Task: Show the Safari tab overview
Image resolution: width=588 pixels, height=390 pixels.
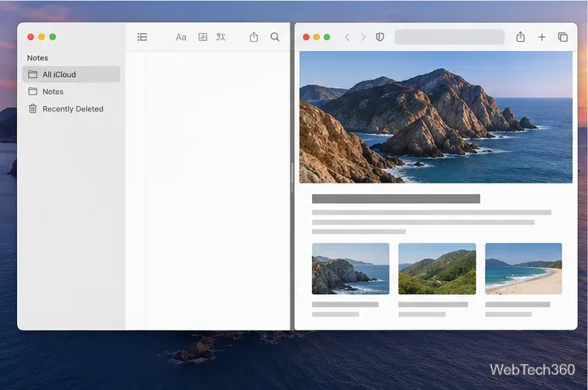Action: click(563, 37)
